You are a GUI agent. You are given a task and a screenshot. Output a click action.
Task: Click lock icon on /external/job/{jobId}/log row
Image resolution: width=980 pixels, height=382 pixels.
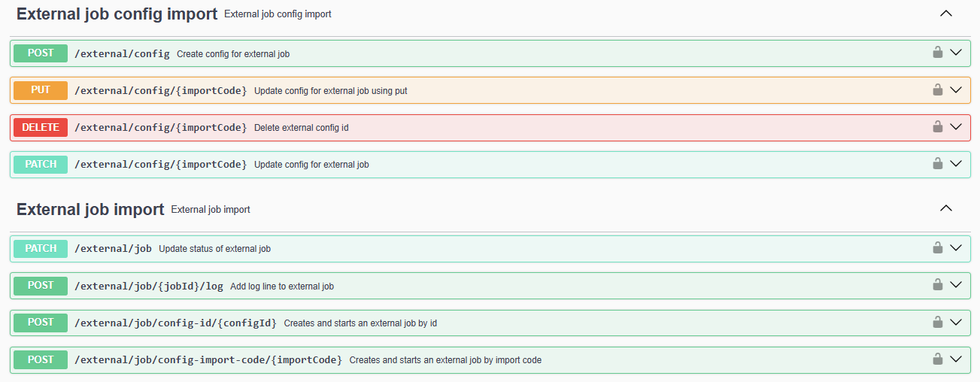[937, 285]
